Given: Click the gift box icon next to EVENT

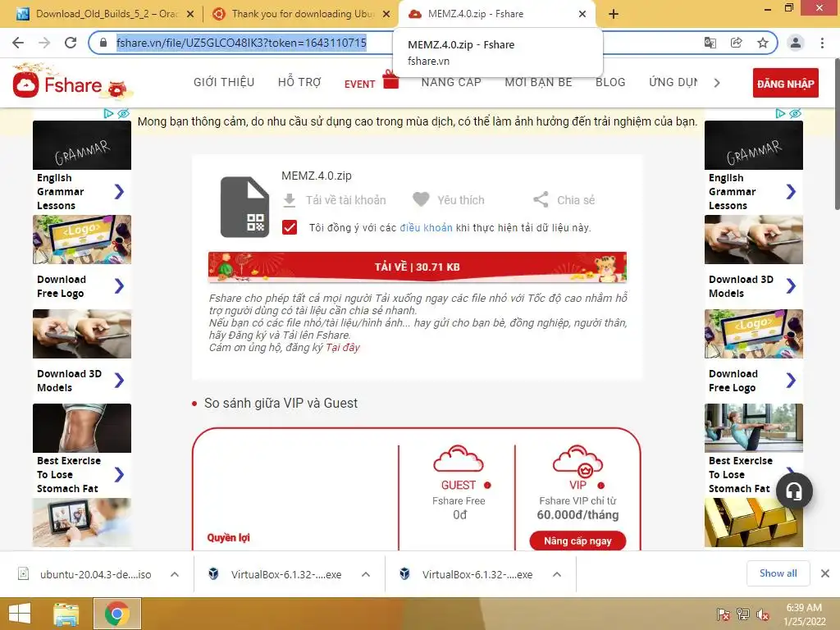Looking at the screenshot, I should pyautogui.click(x=390, y=80).
